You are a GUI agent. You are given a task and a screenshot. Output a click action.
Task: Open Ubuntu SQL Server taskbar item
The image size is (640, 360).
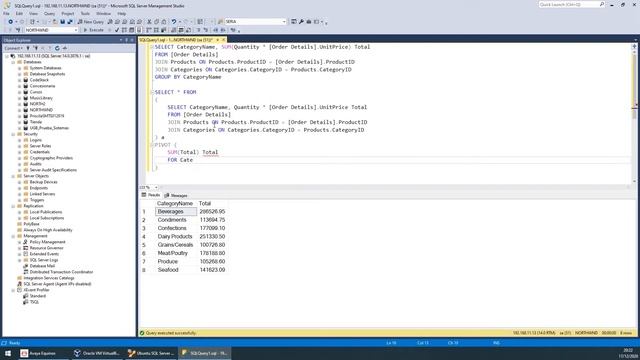coord(151,353)
